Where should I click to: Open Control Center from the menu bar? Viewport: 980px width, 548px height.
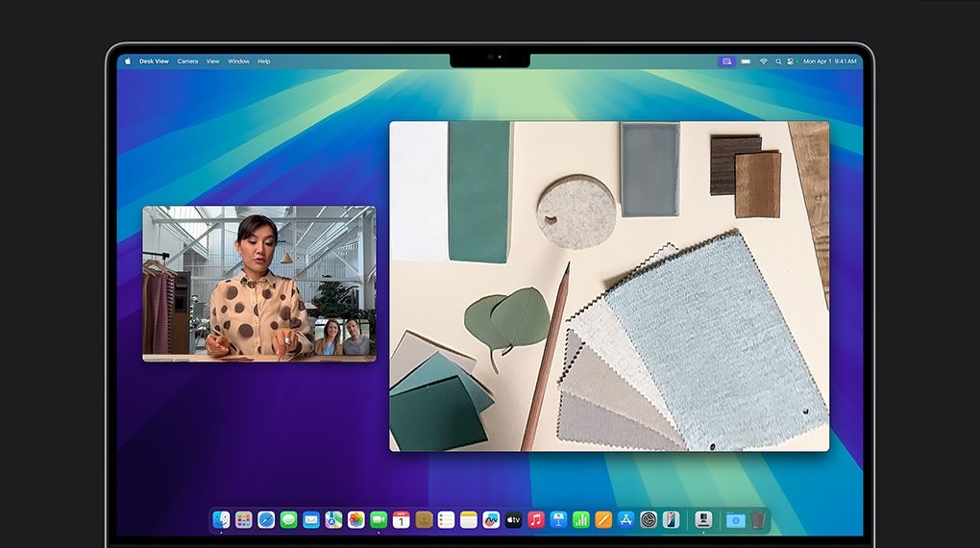[x=791, y=62]
